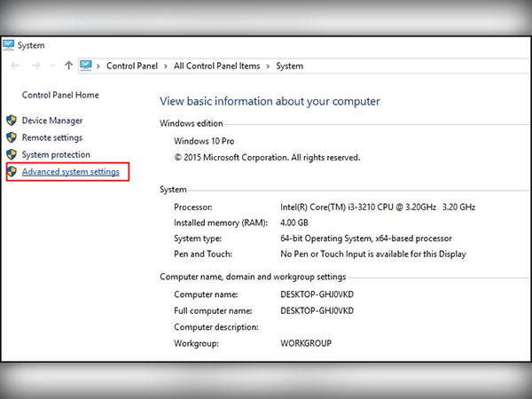Image resolution: width=532 pixels, height=399 pixels.
Task: Click the Windows edition section label
Action: pyautogui.click(x=192, y=123)
